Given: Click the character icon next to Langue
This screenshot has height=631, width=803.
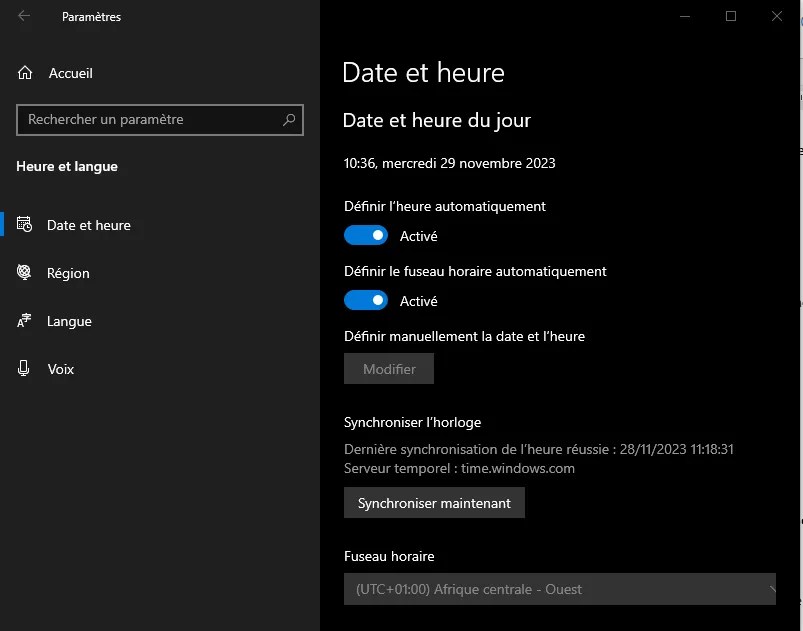Looking at the screenshot, I should click(22, 321).
